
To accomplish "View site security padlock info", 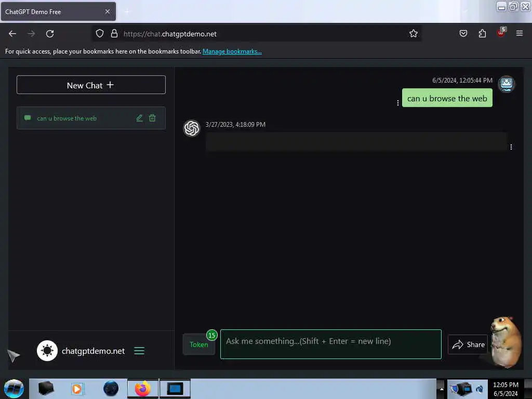I will pos(114,33).
